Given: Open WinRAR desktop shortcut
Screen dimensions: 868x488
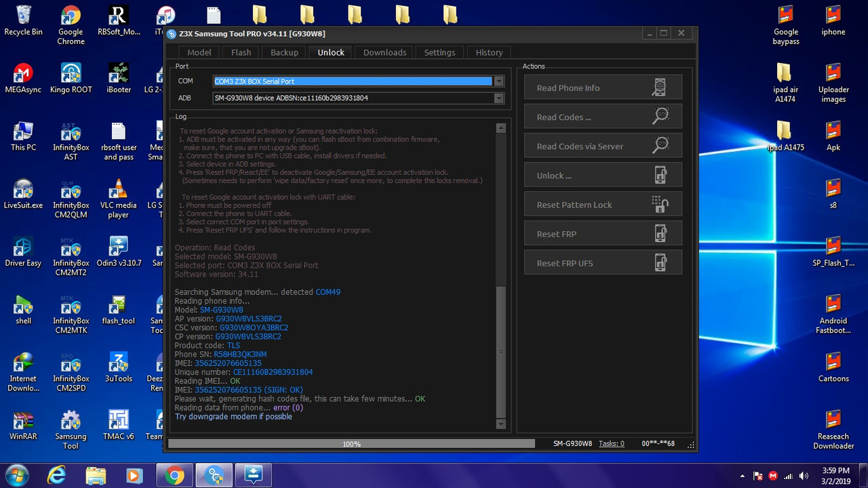Looking at the screenshot, I should [23, 424].
